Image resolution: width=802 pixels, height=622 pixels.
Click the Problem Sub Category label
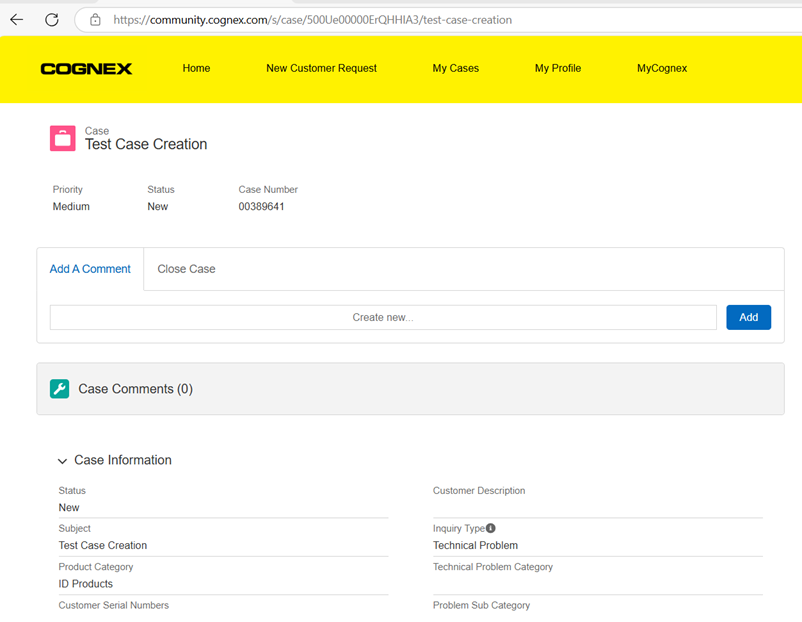tap(481, 605)
